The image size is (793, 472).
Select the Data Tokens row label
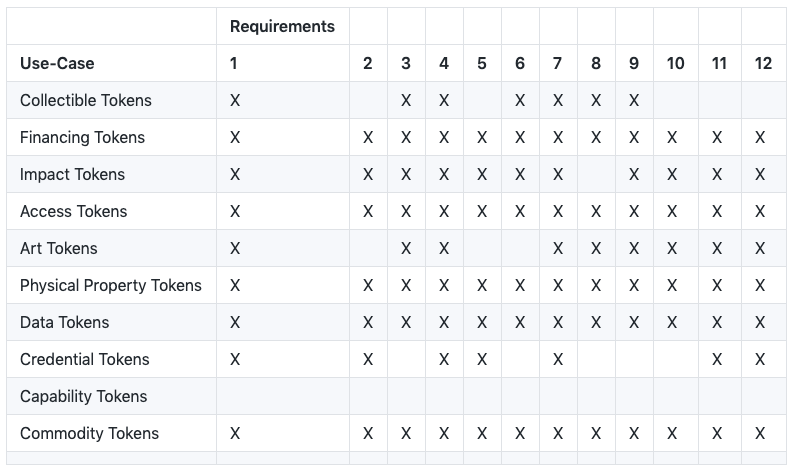(x=65, y=322)
